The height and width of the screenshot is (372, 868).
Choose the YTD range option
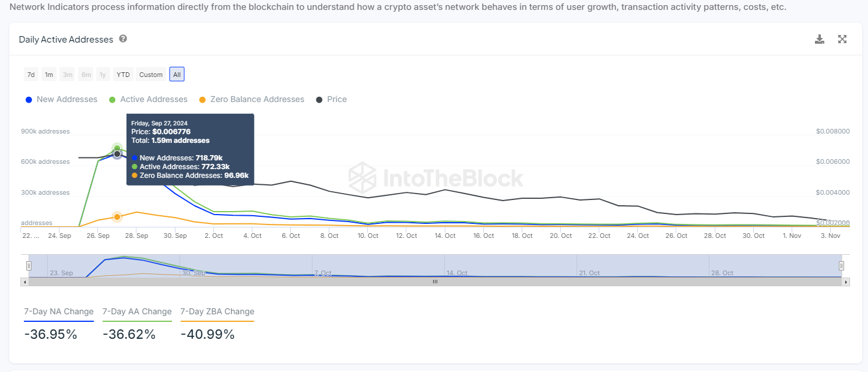click(123, 75)
